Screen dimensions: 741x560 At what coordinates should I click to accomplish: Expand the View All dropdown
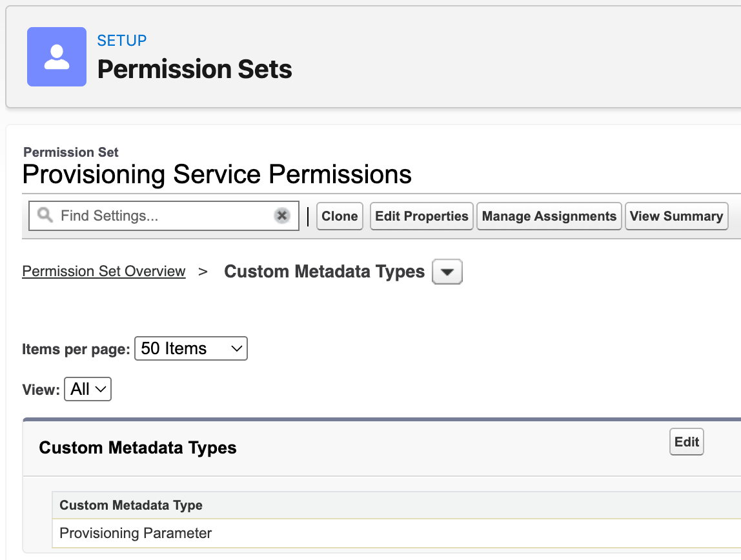pyautogui.click(x=88, y=389)
